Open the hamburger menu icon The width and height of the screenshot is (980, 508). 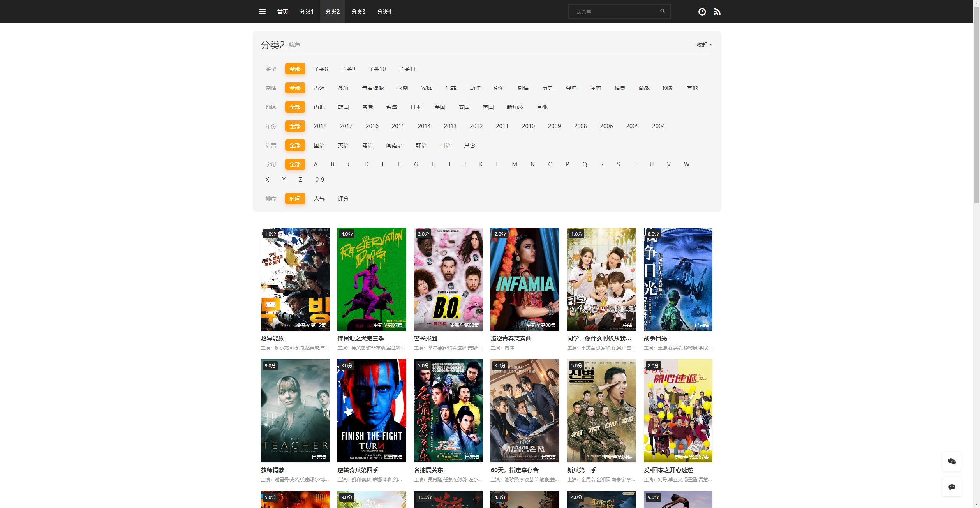pos(262,12)
